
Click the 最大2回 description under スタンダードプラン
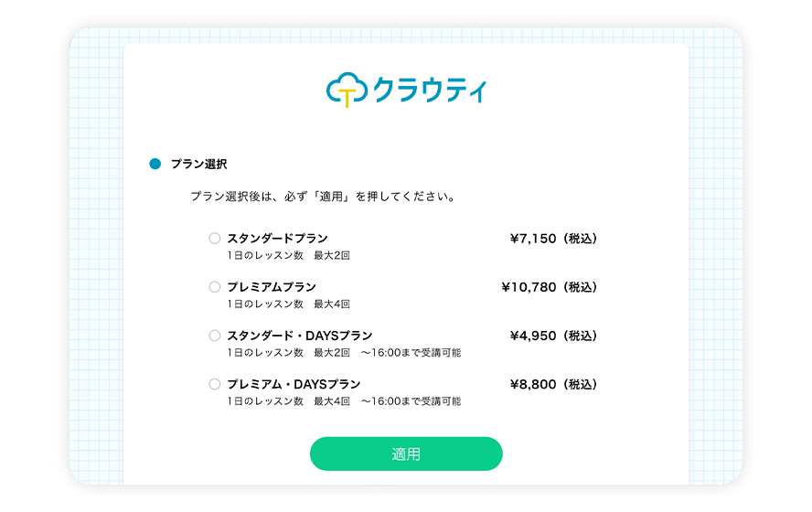[x=332, y=255]
